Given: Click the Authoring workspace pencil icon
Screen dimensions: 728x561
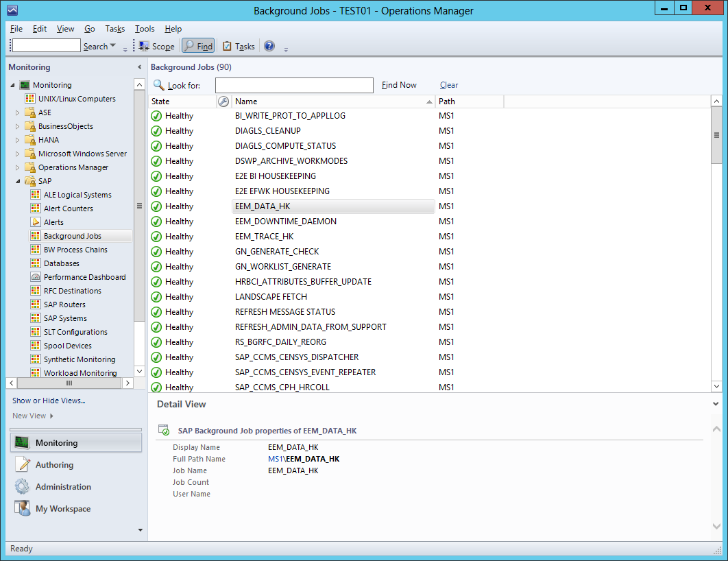Looking at the screenshot, I should point(22,464).
